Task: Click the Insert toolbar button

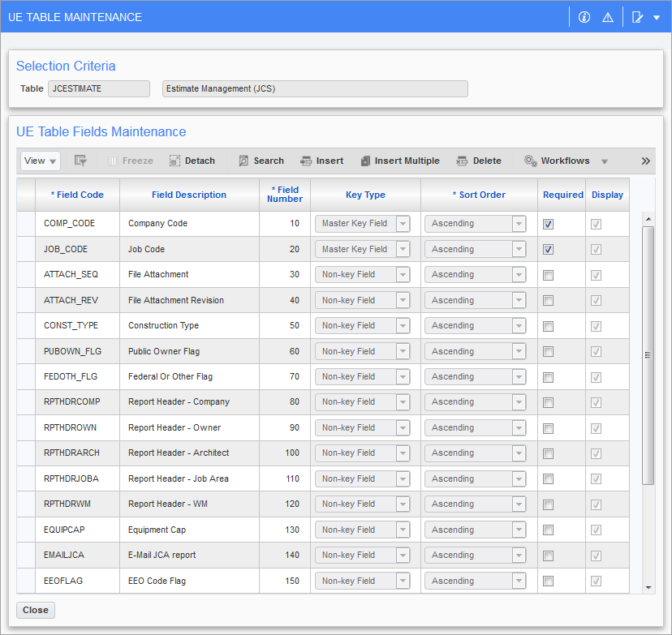Action: point(322,161)
